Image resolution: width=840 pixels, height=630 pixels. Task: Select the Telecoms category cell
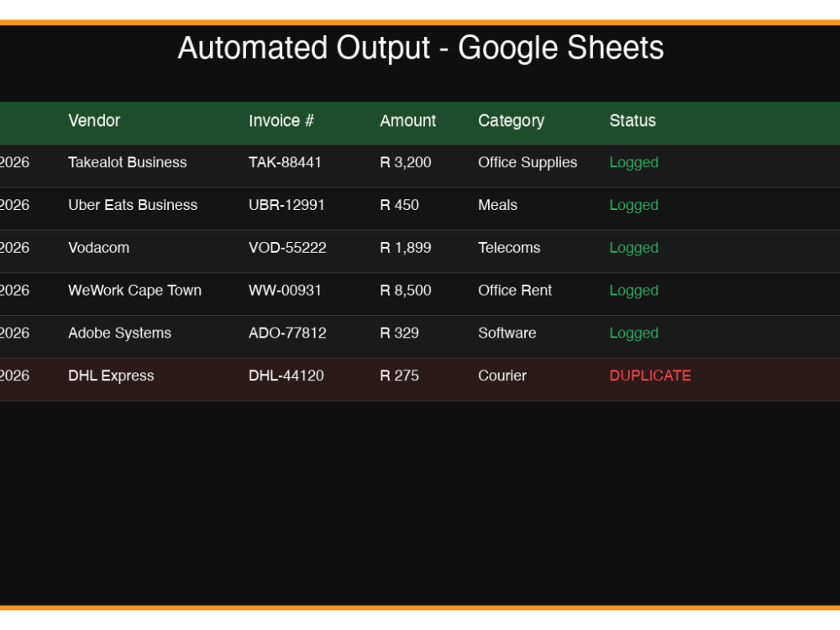pos(509,248)
